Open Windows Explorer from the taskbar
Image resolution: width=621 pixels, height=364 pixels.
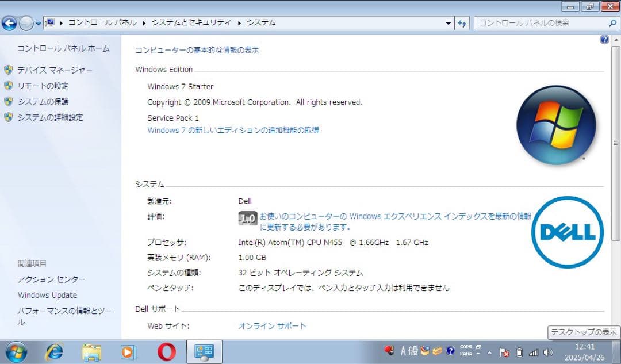coord(91,351)
